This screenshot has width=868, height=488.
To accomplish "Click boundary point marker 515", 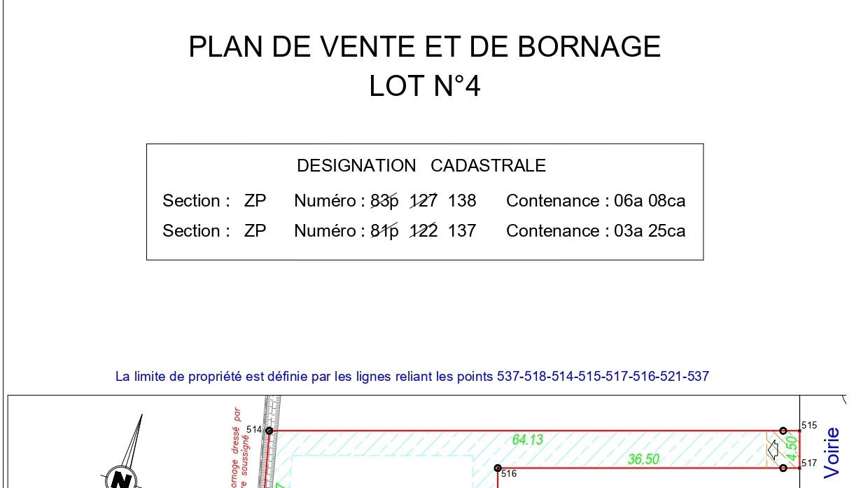I will 783,431.
